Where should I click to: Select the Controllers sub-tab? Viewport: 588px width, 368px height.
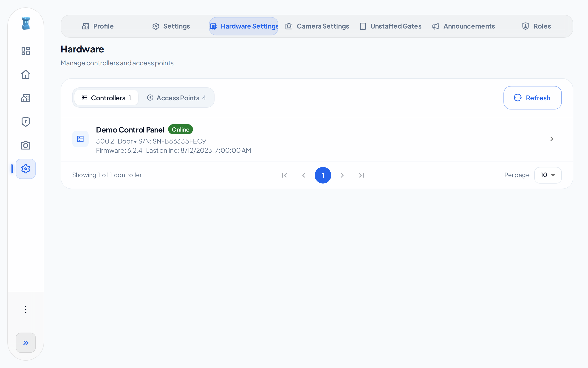click(x=106, y=98)
